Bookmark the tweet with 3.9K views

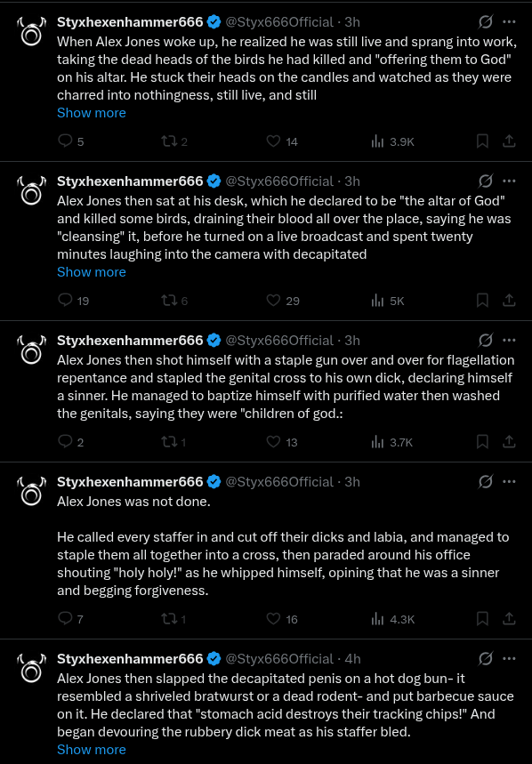tap(482, 141)
